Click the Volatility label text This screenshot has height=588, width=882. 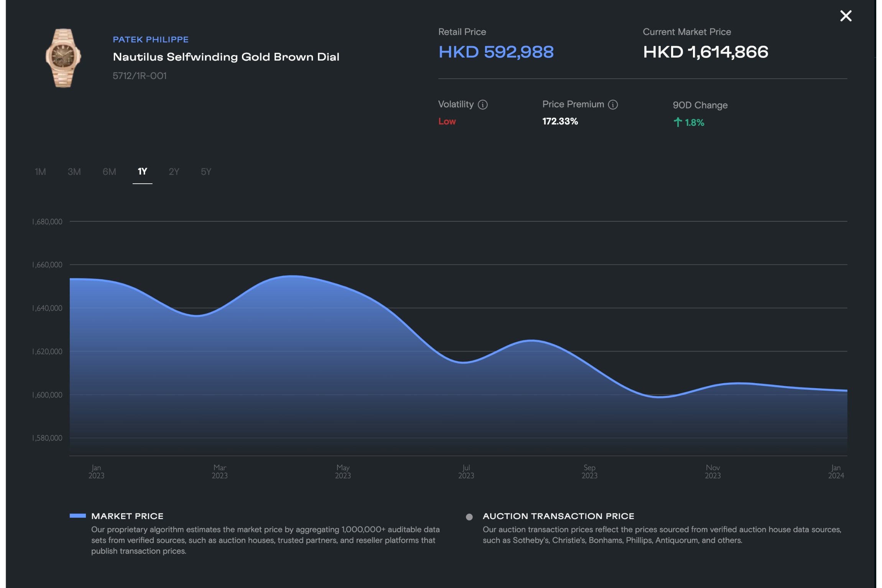[456, 104]
